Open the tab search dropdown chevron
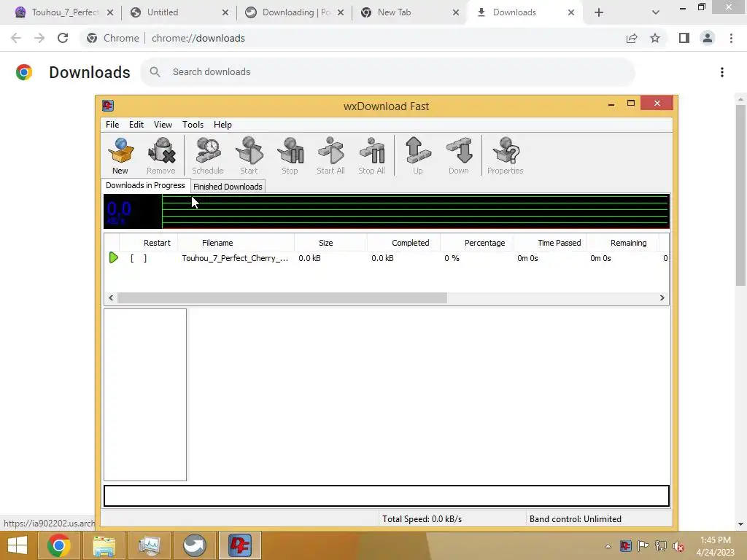The width and height of the screenshot is (747, 560). [656, 12]
